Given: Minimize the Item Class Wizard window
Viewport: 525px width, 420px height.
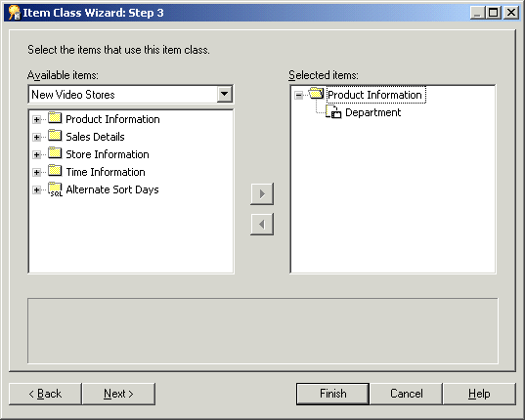Looking at the screenshot, I should point(477,13).
